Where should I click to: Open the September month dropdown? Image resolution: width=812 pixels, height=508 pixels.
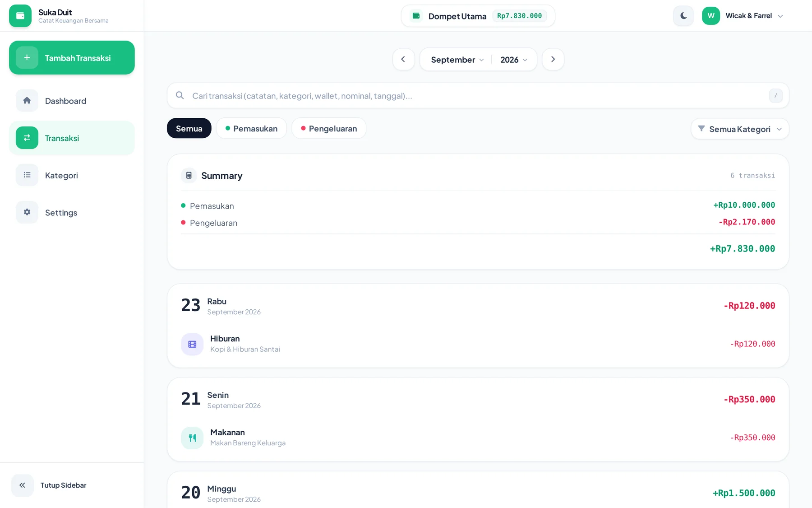pyautogui.click(x=457, y=60)
